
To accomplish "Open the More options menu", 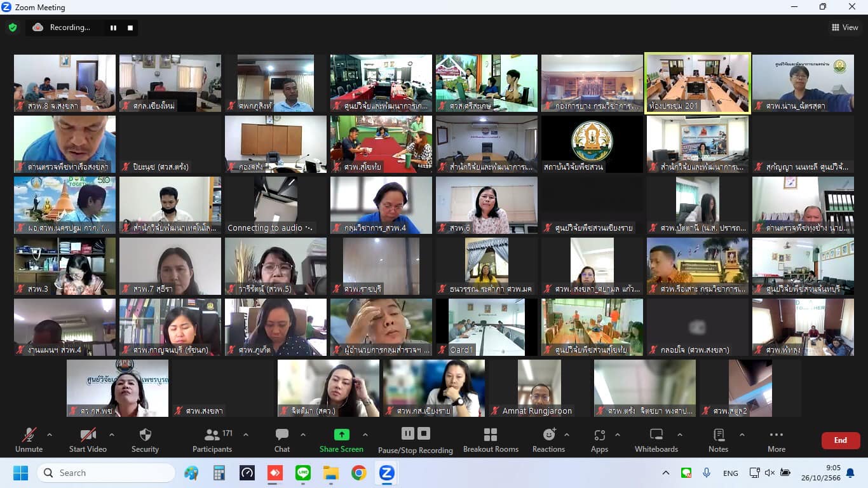I will [776, 440].
